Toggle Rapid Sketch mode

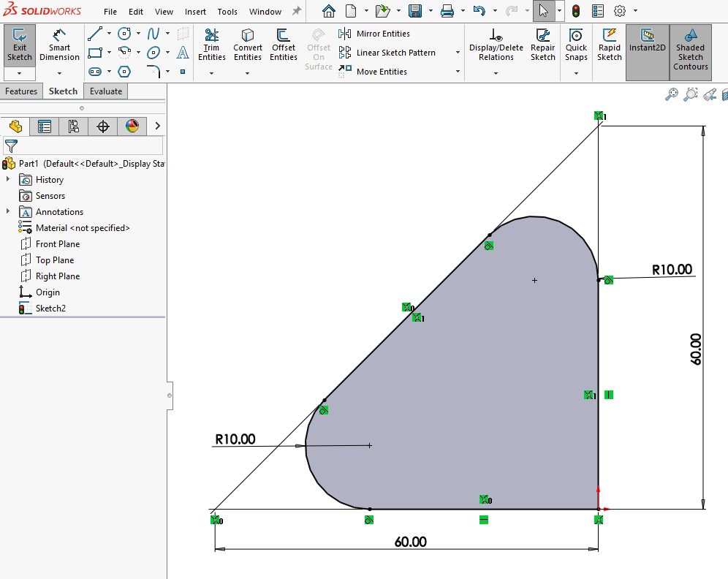coord(609,45)
